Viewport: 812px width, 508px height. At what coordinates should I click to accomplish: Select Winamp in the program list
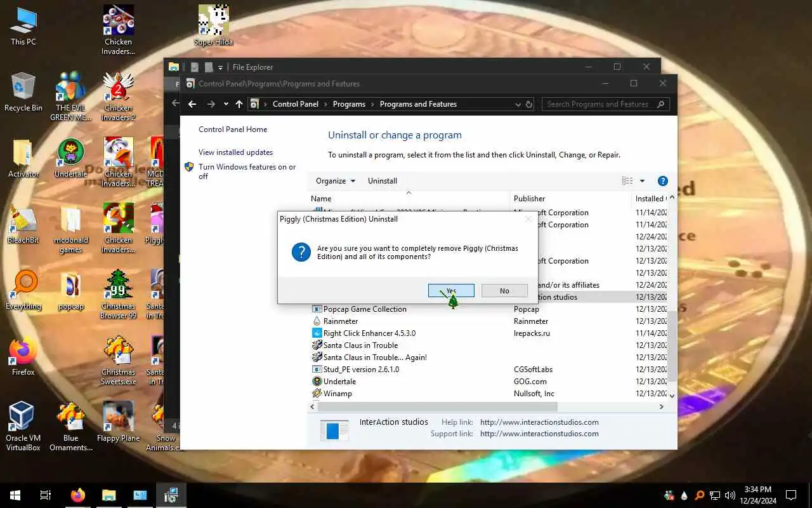click(337, 394)
